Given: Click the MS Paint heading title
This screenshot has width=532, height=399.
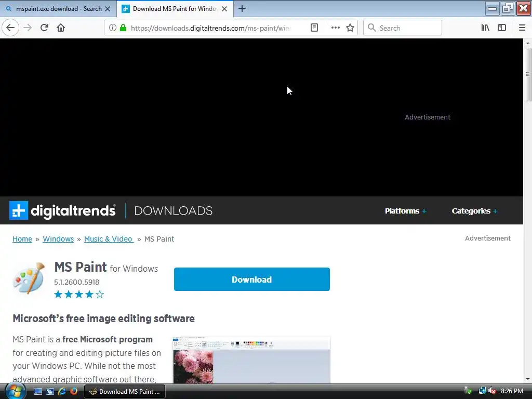Looking at the screenshot, I should point(81,267).
